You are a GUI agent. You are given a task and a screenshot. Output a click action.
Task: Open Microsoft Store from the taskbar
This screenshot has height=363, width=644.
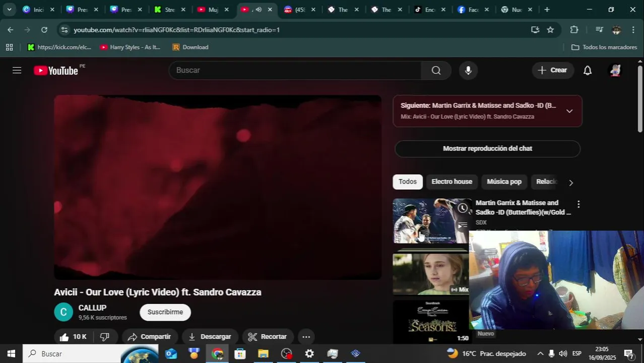pos(240,354)
